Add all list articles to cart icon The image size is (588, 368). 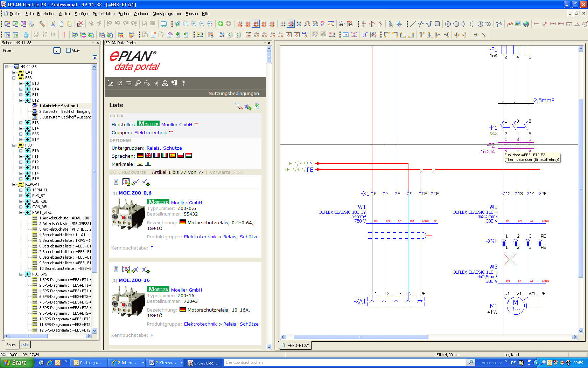tap(248, 107)
